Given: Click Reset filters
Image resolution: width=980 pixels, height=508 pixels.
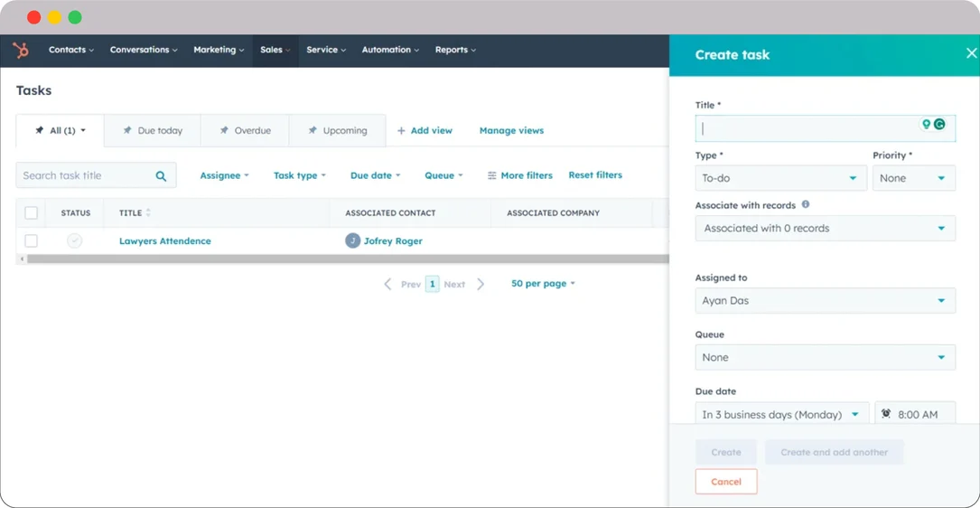Looking at the screenshot, I should (x=595, y=175).
